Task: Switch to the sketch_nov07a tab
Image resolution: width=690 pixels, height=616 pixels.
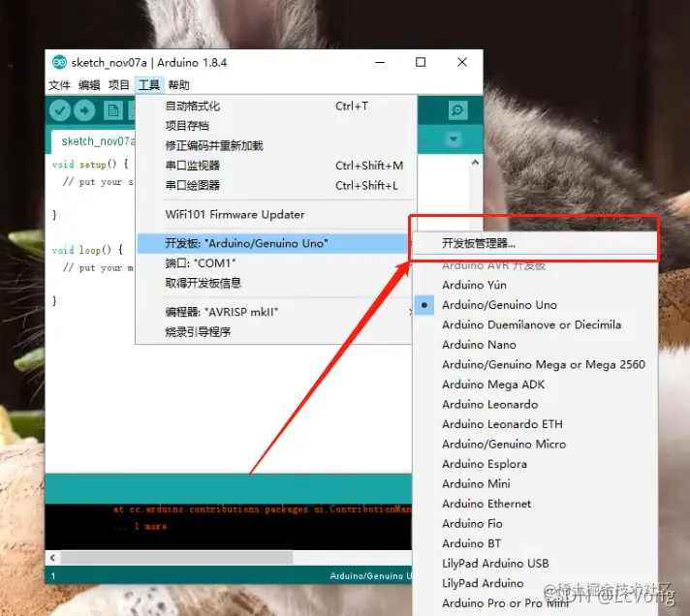Action: pos(94,141)
